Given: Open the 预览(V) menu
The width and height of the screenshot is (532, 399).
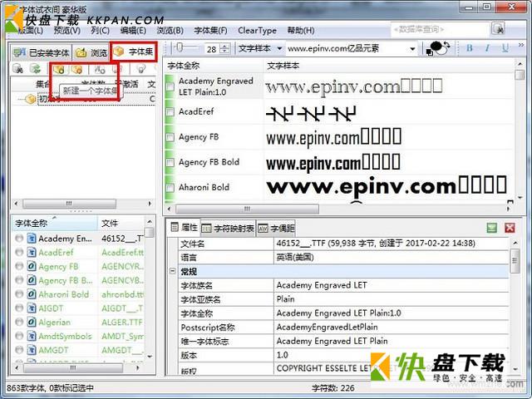Looking at the screenshot, I should (x=66, y=31).
